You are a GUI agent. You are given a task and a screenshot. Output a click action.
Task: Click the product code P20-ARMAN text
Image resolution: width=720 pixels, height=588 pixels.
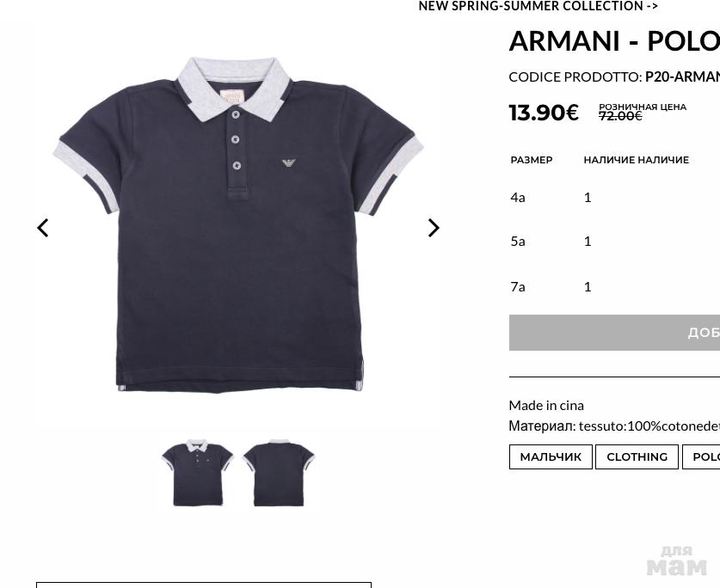[x=682, y=77]
